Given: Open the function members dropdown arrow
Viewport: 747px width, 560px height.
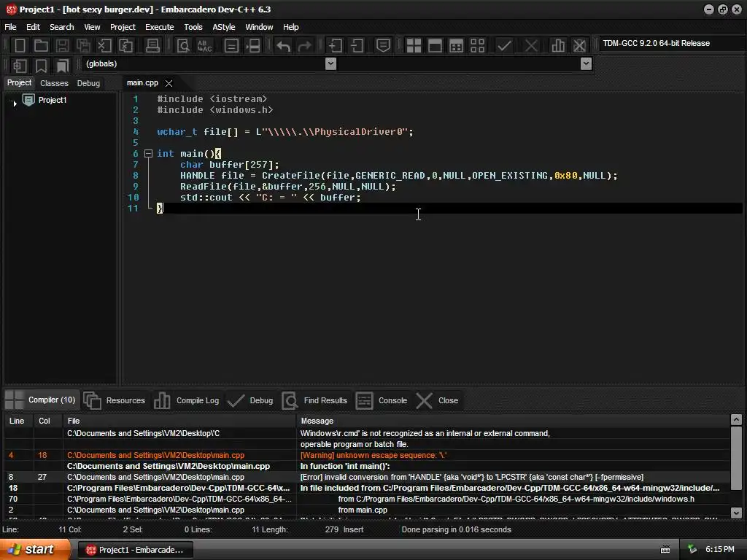Looking at the screenshot, I should click(586, 64).
